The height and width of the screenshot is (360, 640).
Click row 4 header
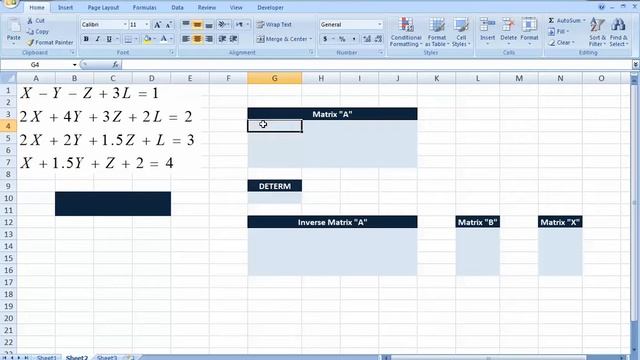click(8, 126)
